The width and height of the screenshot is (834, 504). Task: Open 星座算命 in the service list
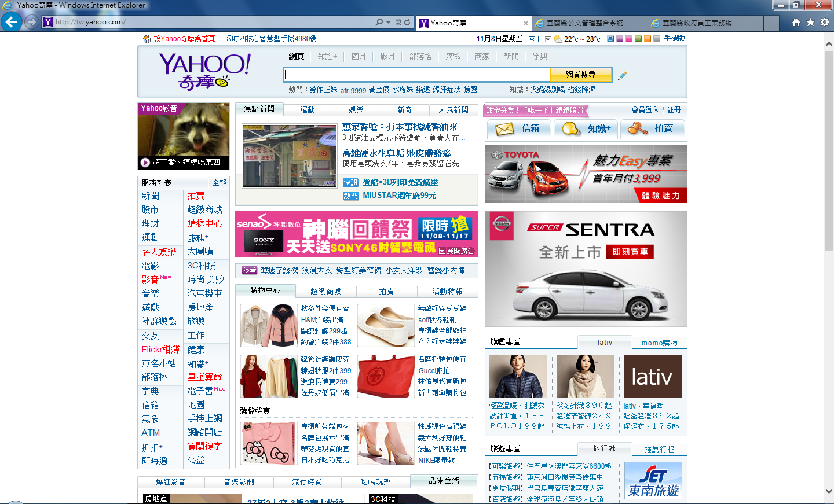[204, 377]
